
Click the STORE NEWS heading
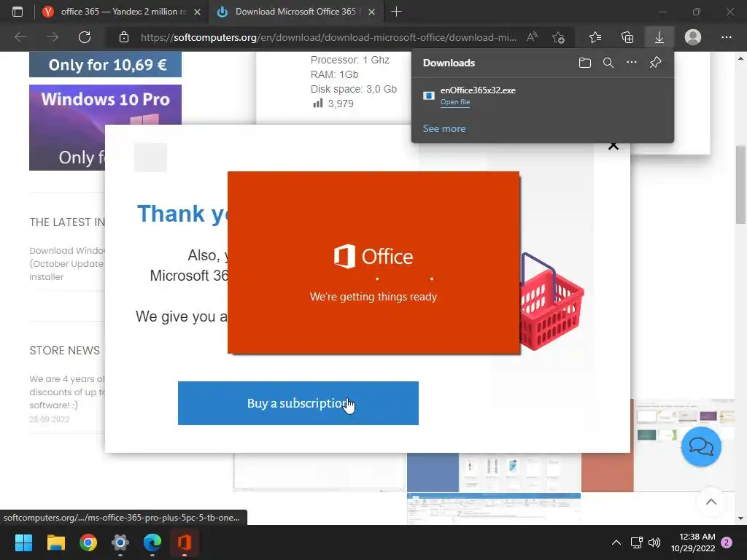click(x=64, y=351)
